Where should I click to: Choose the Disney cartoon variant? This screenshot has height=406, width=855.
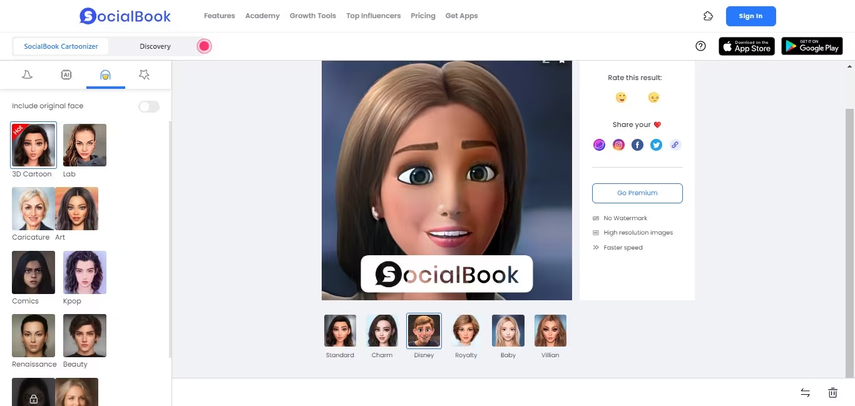(424, 331)
